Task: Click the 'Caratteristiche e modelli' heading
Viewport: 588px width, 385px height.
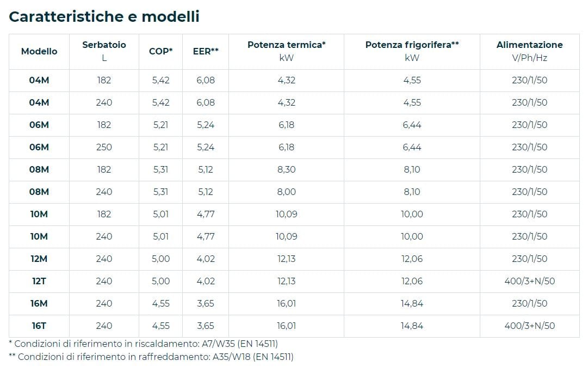Action: tap(104, 17)
